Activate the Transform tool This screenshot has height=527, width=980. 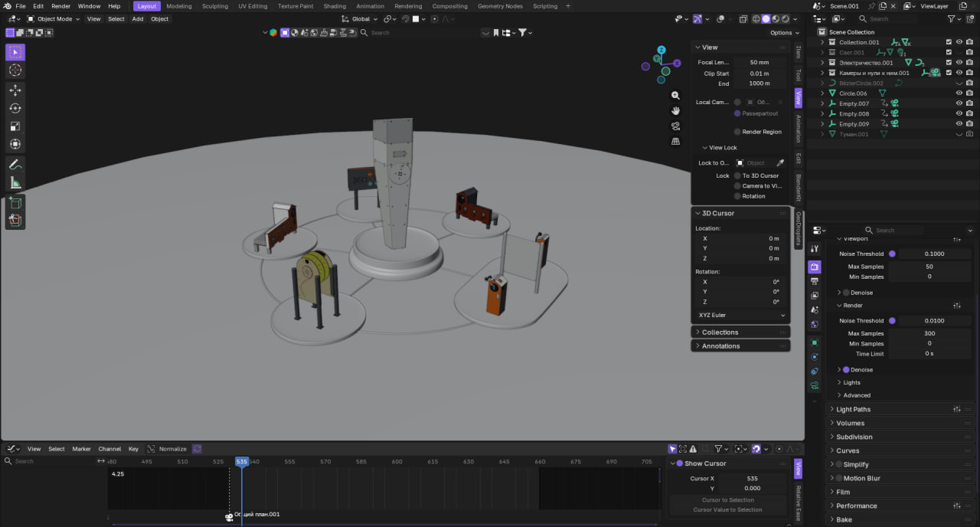click(x=15, y=144)
